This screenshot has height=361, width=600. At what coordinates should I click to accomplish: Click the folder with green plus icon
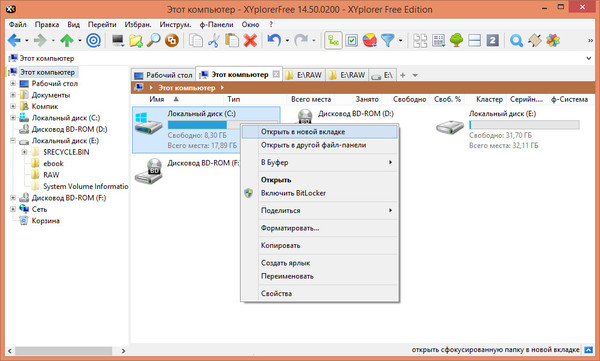tap(136, 40)
